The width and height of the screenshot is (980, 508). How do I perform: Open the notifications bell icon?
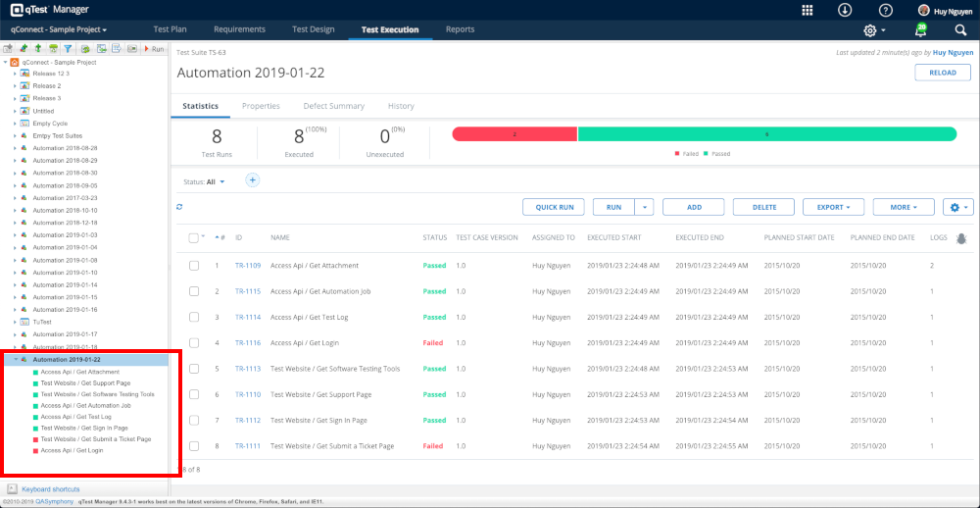click(920, 30)
